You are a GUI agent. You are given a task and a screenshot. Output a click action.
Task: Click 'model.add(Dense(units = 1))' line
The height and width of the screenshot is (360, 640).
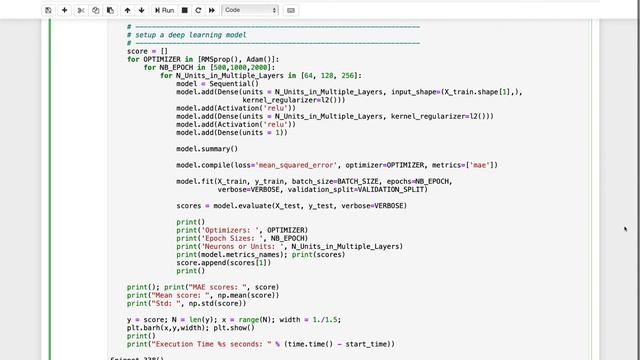[x=232, y=133]
